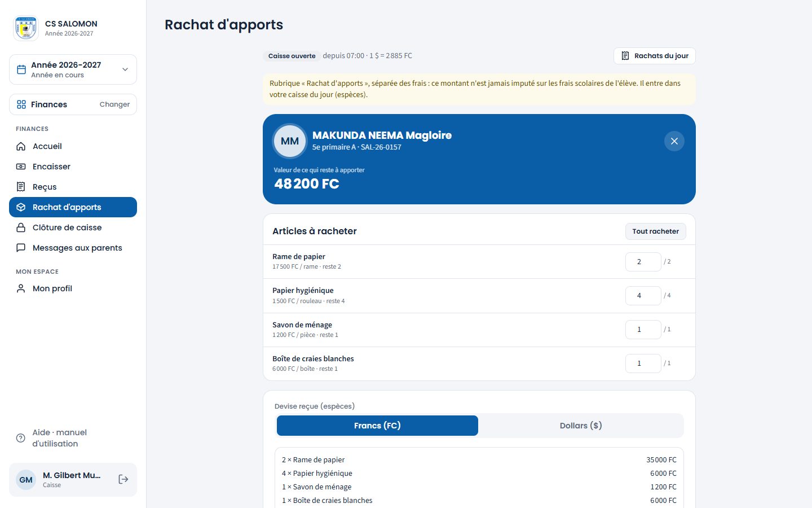Screen dimensions: 812x508
Task: Click the Savon de ménage quantity field
Action: [643, 330]
